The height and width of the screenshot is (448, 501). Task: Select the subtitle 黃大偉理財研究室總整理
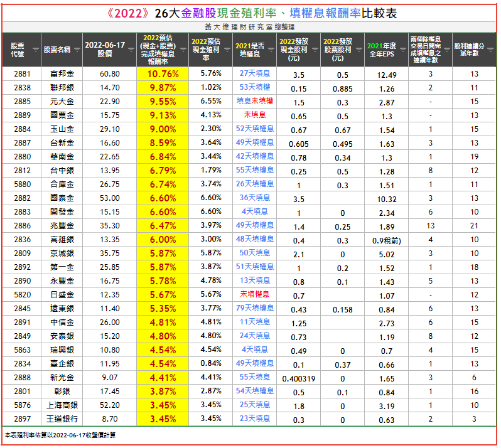pyautogui.click(x=249, y=27)
